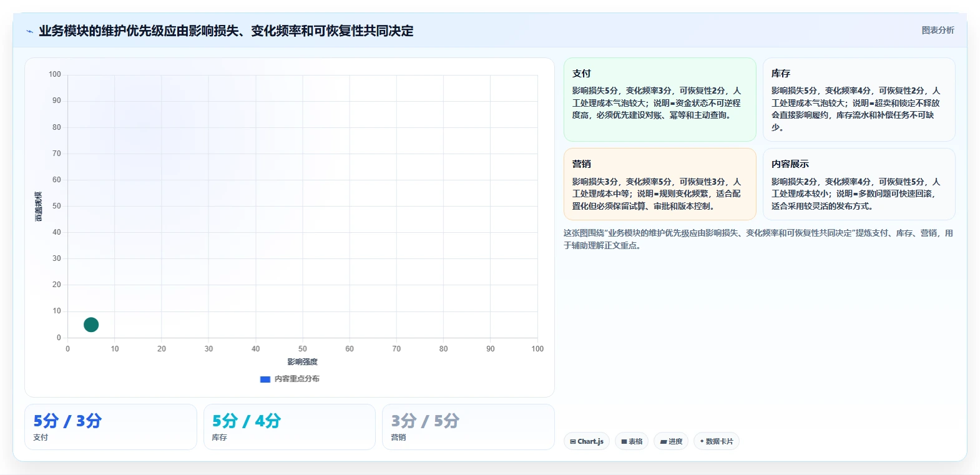Screen dimensions: 980x475
Task: Click the main heading about 维护优先级
Action: click(226, 31)
